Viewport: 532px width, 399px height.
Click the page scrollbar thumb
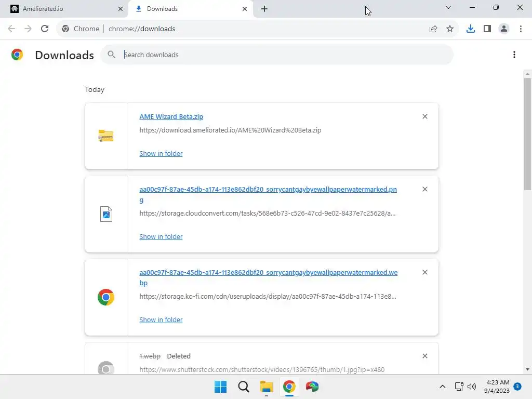pyautogui.click(x=527, y=134)
